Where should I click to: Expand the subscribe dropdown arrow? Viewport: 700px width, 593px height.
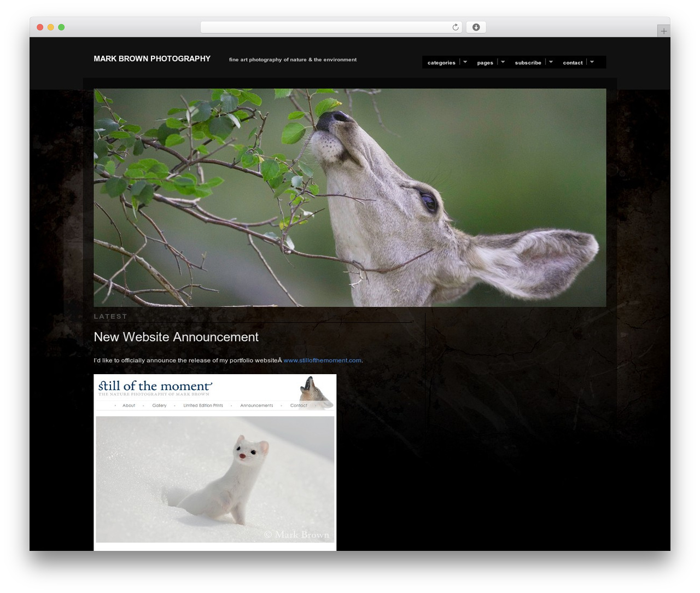[x=551, y=62]
